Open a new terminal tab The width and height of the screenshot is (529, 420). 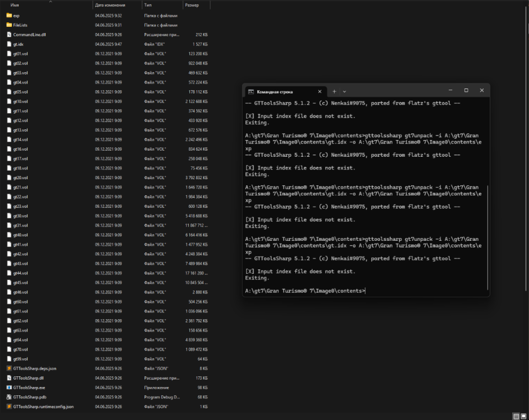(335, 91)
